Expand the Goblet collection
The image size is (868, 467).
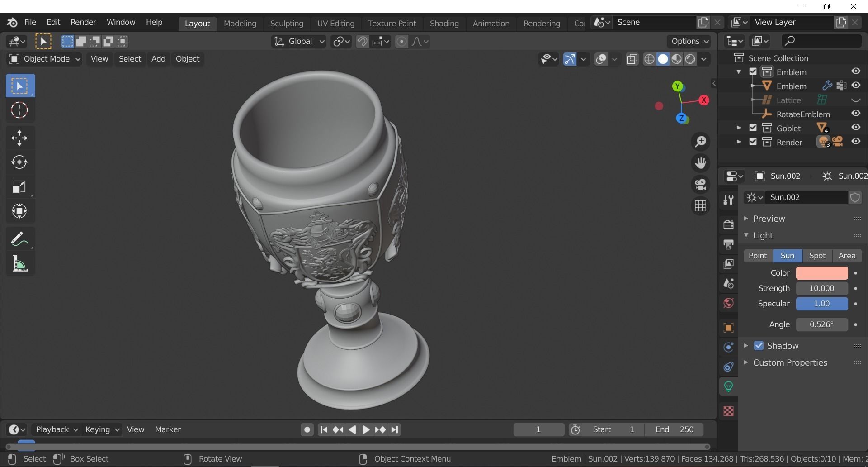pos(739,128)
